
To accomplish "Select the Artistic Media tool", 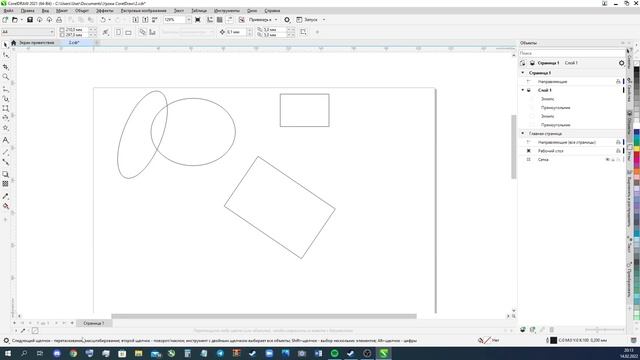I will (5, 98).
